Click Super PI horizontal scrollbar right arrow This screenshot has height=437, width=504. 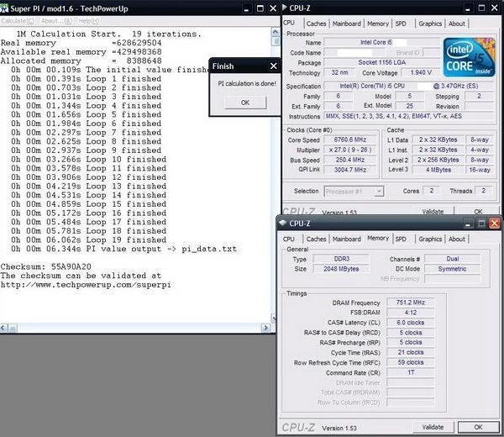(x=265, y=328)
